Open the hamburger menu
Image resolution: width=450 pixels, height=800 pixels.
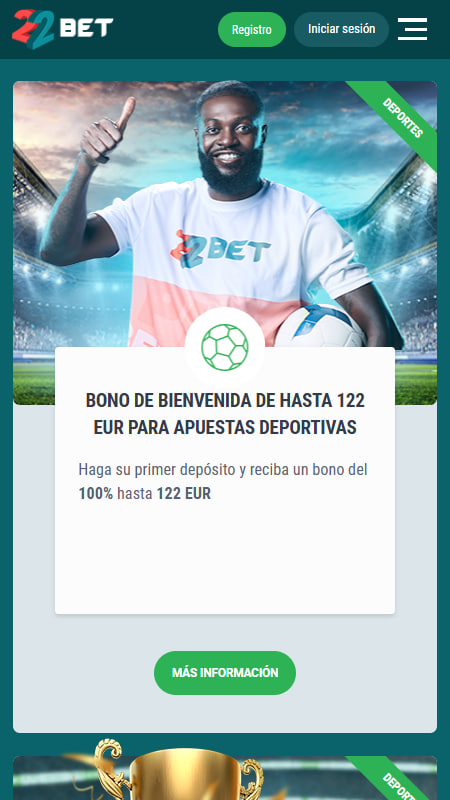412,29
